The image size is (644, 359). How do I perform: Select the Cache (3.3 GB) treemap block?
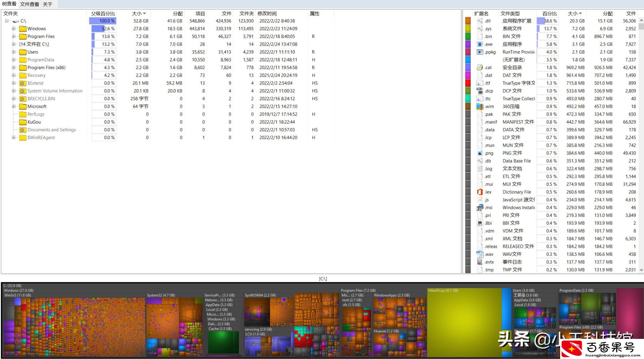[223, 342]
